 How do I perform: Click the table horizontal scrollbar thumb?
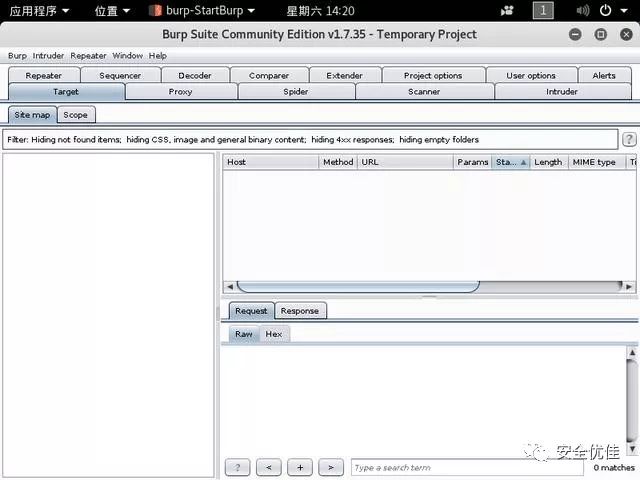pyautogui.click(x=358, y=287)
